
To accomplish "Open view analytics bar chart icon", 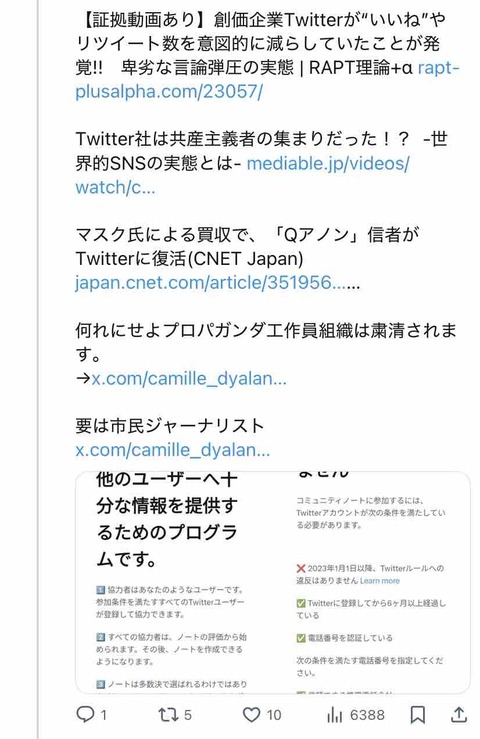I will (334, 715).
